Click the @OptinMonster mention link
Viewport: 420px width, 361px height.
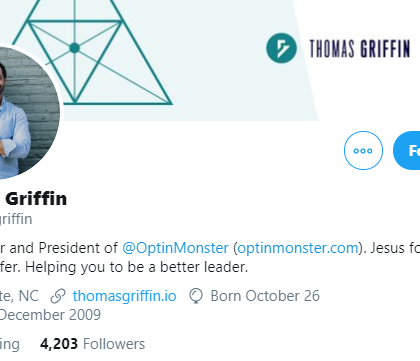[175, 248]
